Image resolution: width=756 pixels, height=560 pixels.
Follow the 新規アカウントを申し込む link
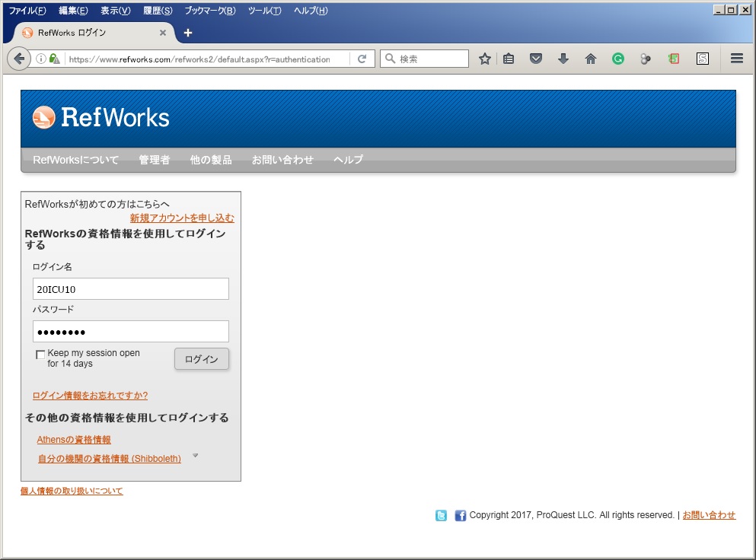(x=182, y=218)
